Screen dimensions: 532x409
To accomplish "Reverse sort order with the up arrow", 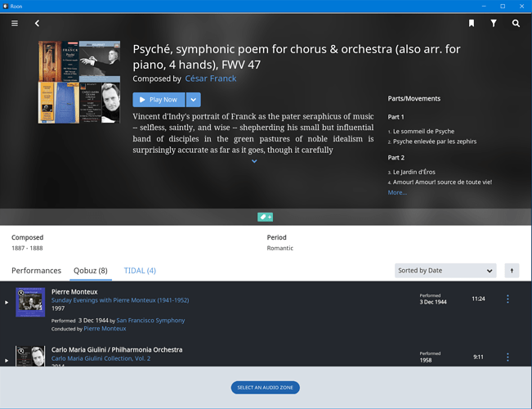I will pos(512,271).
